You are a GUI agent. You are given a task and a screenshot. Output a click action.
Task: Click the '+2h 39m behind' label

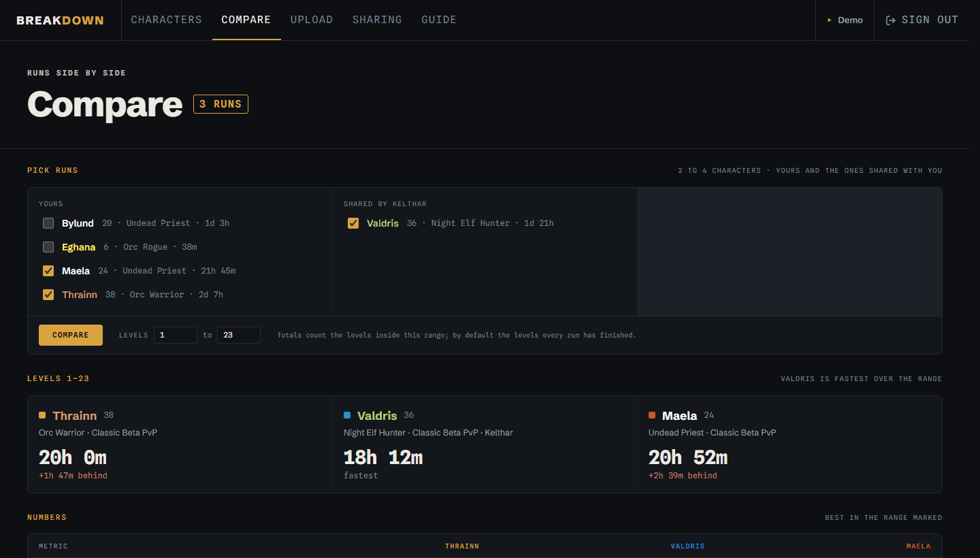(683, 476)
